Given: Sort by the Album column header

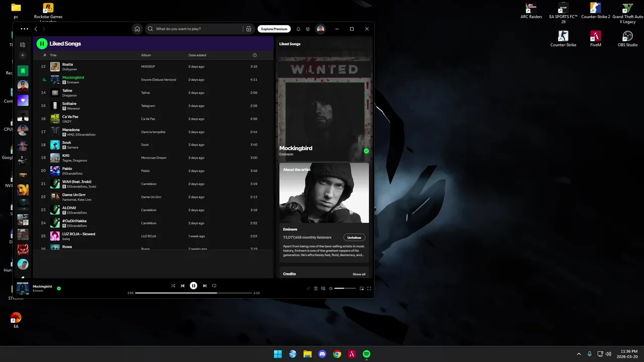Looking at the screenshot, I should (146, 55).
